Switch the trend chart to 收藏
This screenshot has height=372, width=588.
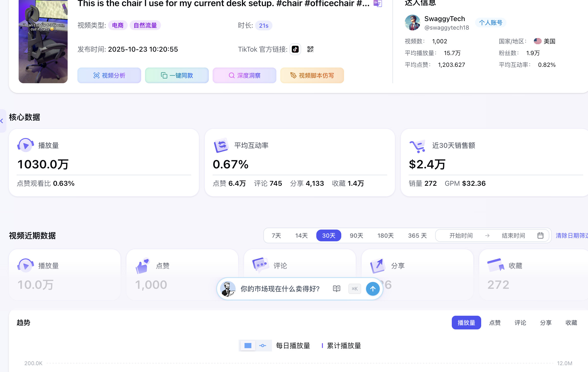[x=571, y=323]
